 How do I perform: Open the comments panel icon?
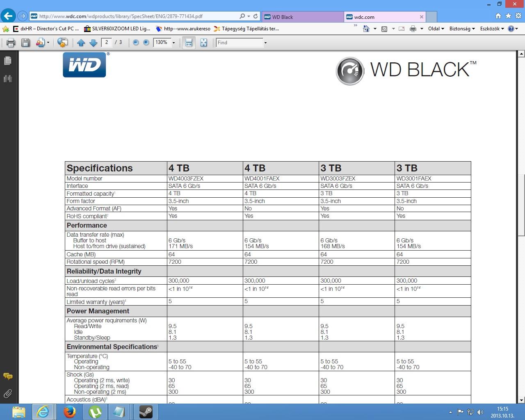coord(8,376)
